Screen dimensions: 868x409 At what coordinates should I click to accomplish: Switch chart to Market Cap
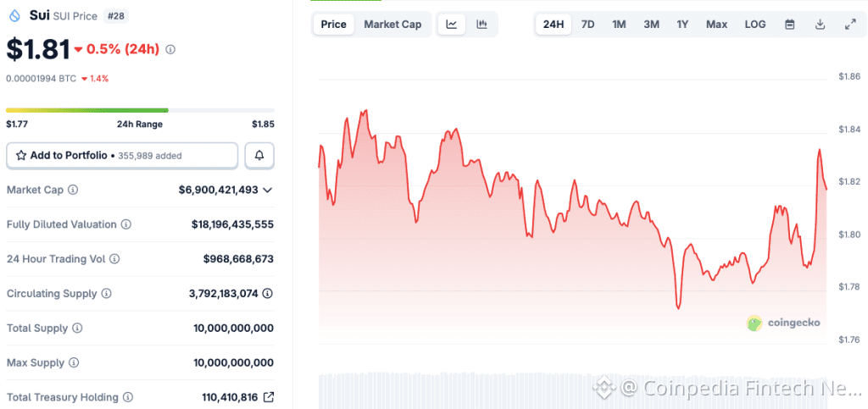pyautogui.click(x=392, y=25)
